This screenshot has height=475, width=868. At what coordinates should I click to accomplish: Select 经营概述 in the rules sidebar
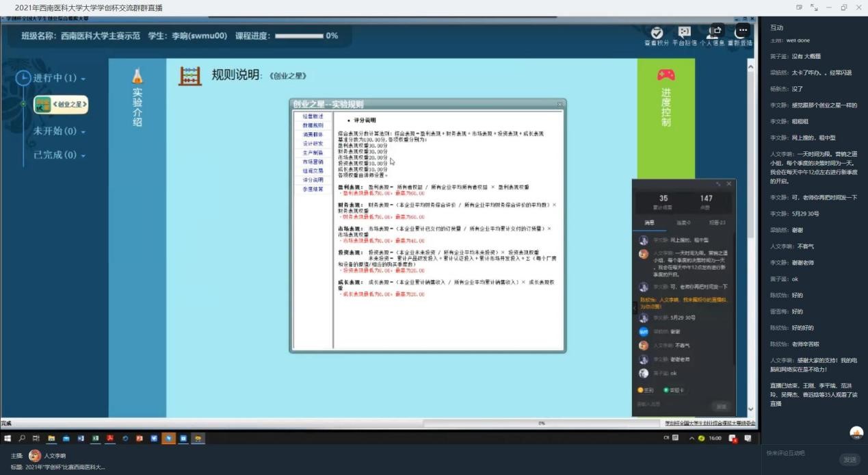coord(313,116)
